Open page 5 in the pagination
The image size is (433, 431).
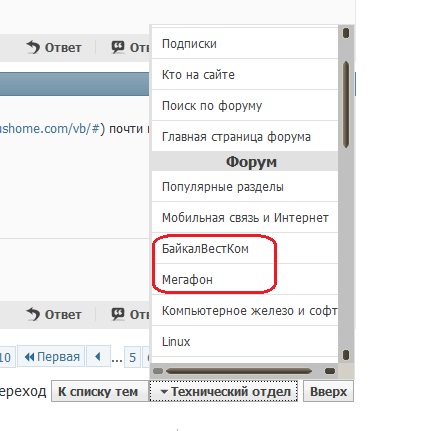tap(132, 357)
